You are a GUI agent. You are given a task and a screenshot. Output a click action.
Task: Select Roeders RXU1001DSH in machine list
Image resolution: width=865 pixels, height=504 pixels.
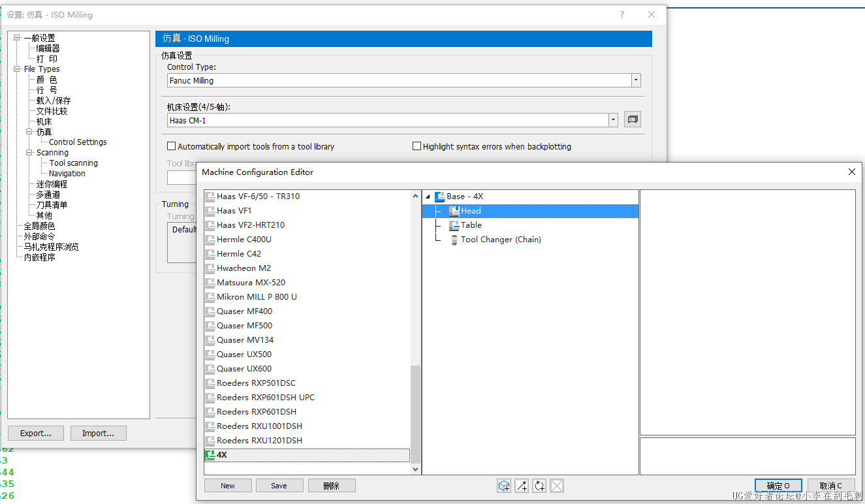259,426
